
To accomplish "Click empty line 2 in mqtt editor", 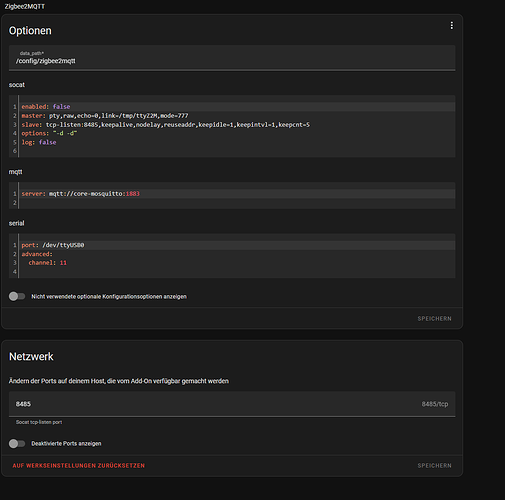I will [x=237, y=203].
